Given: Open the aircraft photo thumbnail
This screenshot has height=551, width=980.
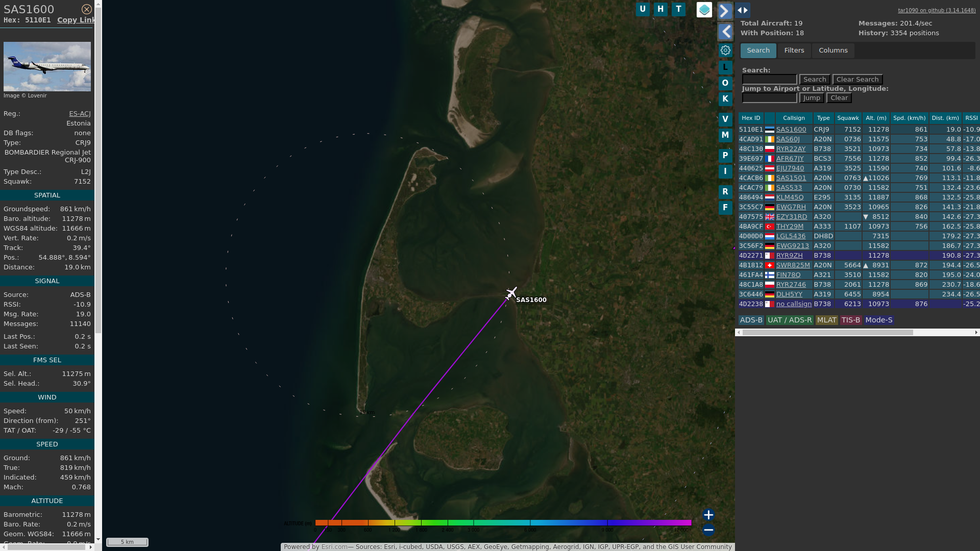Looking at the screenshot, I should [x=47, y=66].
